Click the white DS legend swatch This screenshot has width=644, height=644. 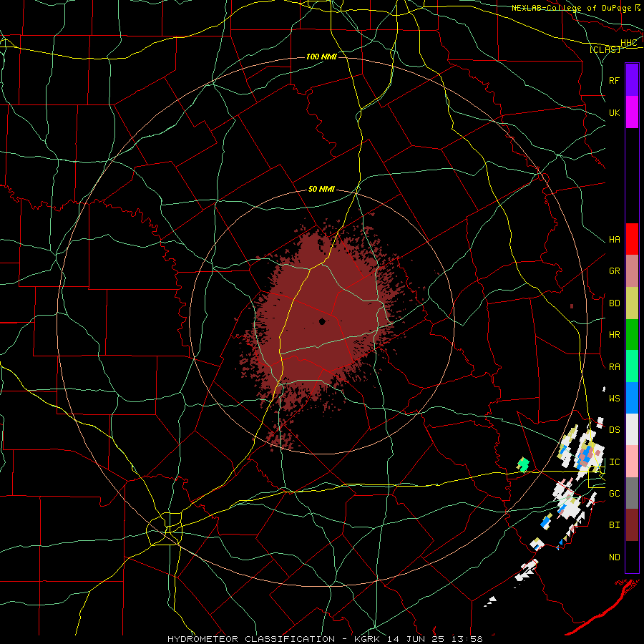[x=632, y=429]
